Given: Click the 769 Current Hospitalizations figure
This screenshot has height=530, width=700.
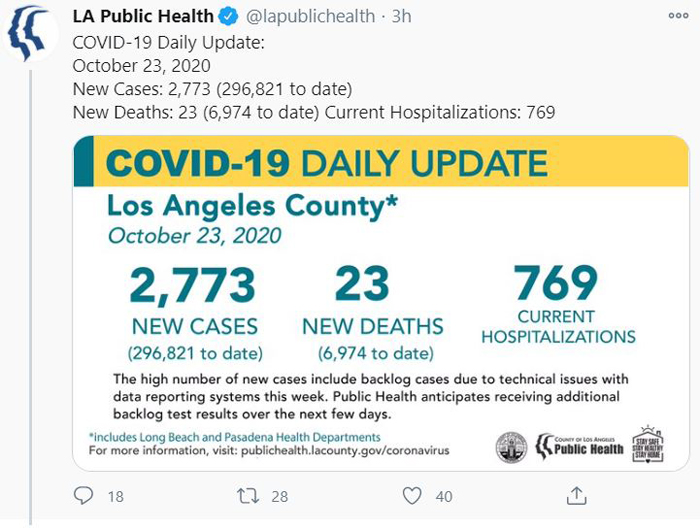Looking at the screenshot, I should click(x=556, y=282).
